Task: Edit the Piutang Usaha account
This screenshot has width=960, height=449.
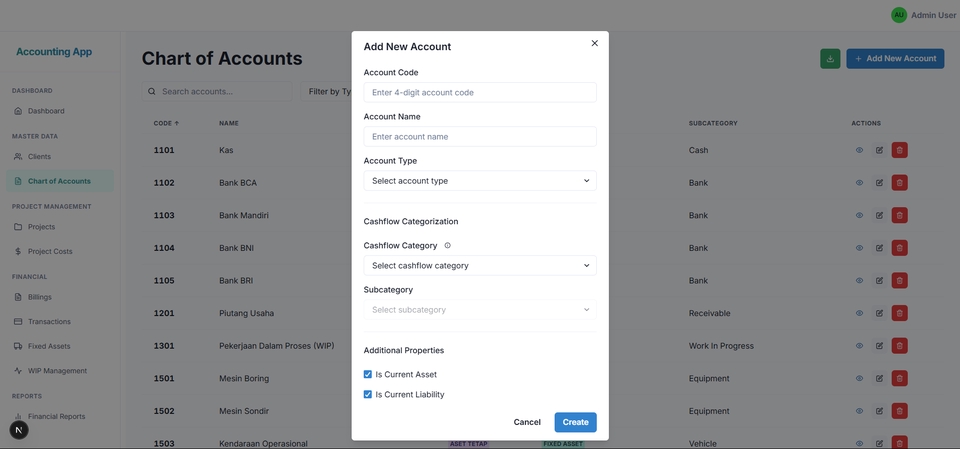Action: click(x=879, y=313)
